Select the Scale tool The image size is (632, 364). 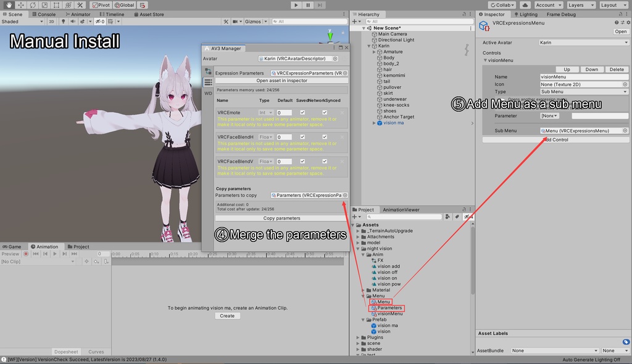44,5
